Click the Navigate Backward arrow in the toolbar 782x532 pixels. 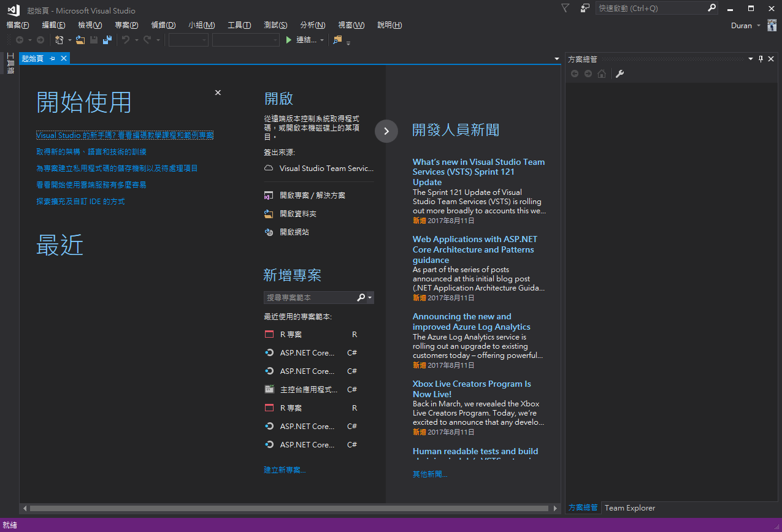click(x=20, y=40)
